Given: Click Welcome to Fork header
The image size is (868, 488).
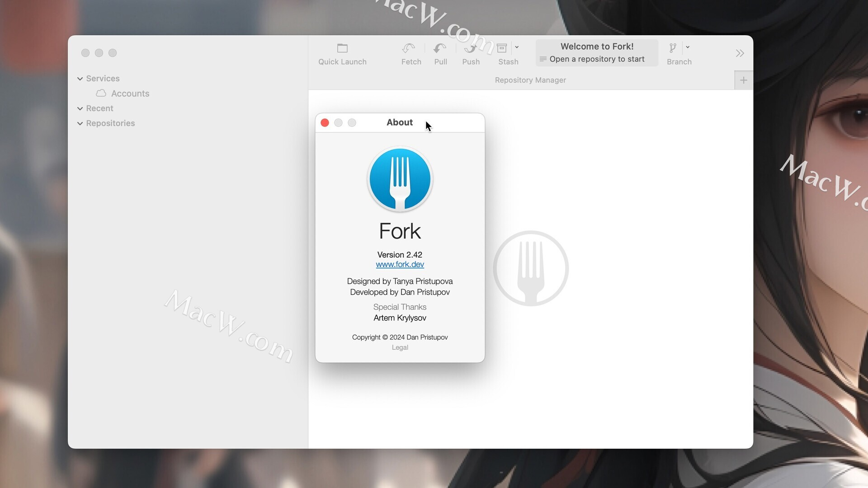Looking at the screenshot, I should [x=597, y=46].
